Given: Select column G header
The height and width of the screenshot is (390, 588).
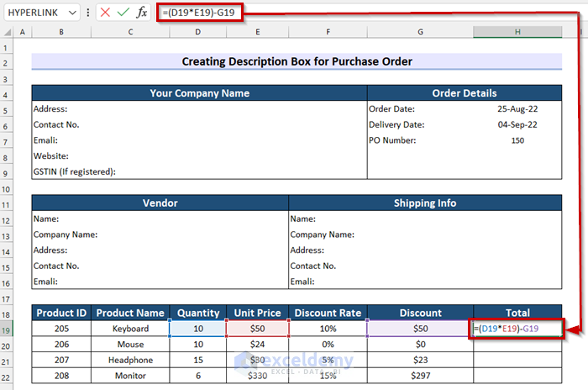Looking at the screenshot, I should [420, 32].
